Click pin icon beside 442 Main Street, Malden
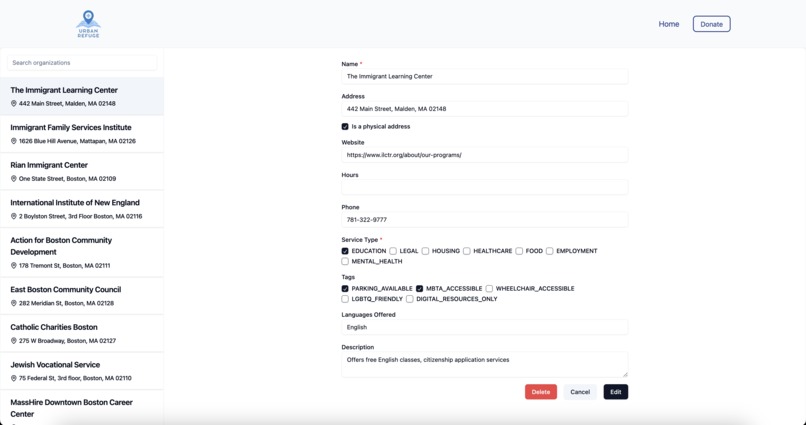The height and width of the screenshot is (425, 806). click(14, 103)
